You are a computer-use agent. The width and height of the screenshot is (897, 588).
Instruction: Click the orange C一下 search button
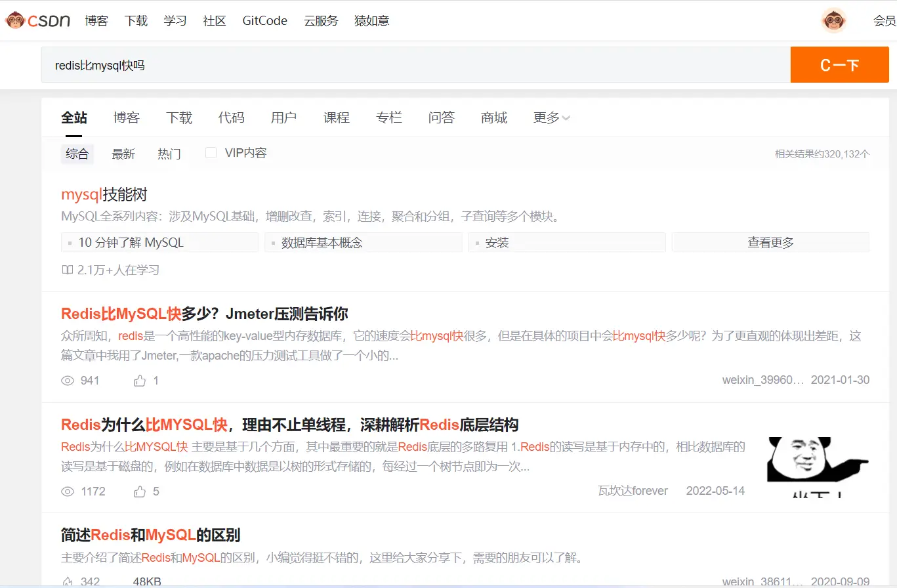click(x=840, y=65)
